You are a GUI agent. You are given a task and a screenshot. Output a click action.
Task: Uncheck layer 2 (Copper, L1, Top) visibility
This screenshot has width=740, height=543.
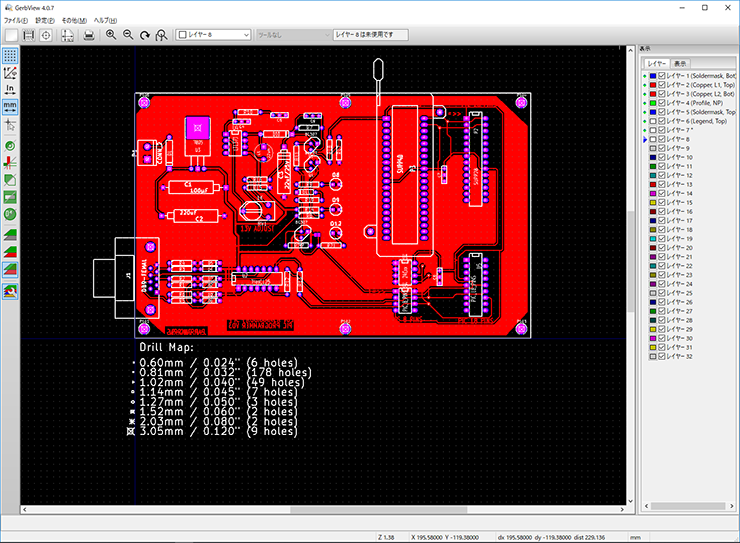coord(661,85)
